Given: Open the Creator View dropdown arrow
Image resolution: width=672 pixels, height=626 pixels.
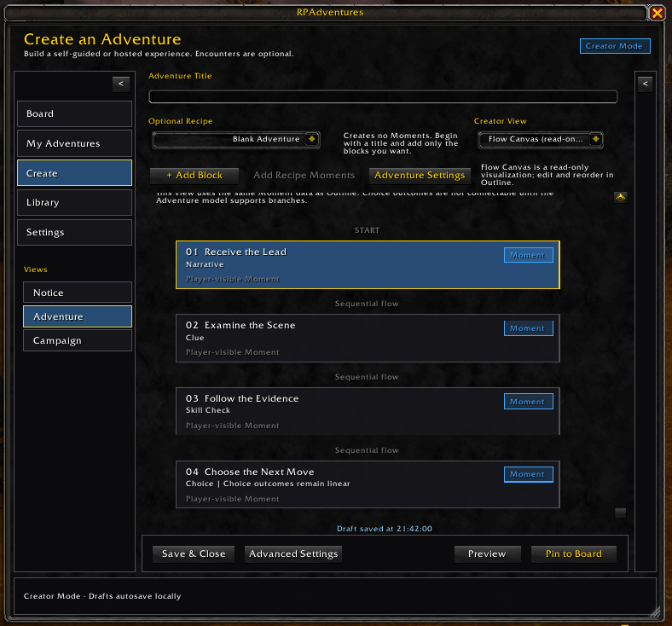Looking at the screenshot, I should 595,139.
